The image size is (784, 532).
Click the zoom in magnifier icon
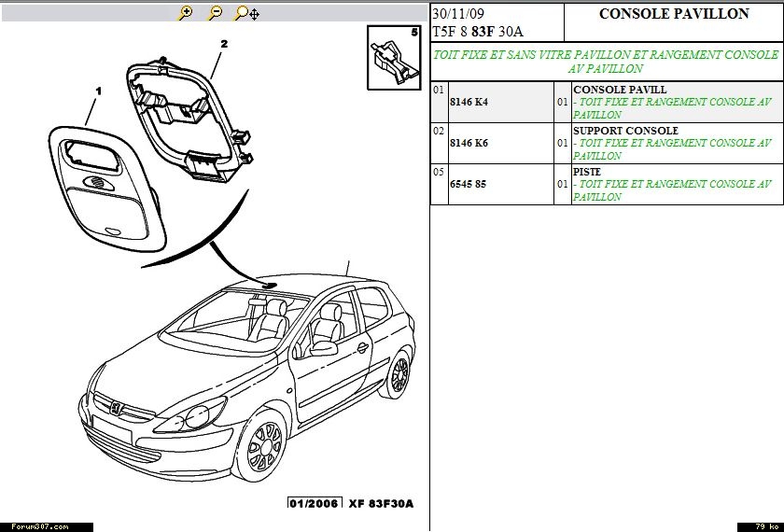pyautogui.click(x=186, y=13)
